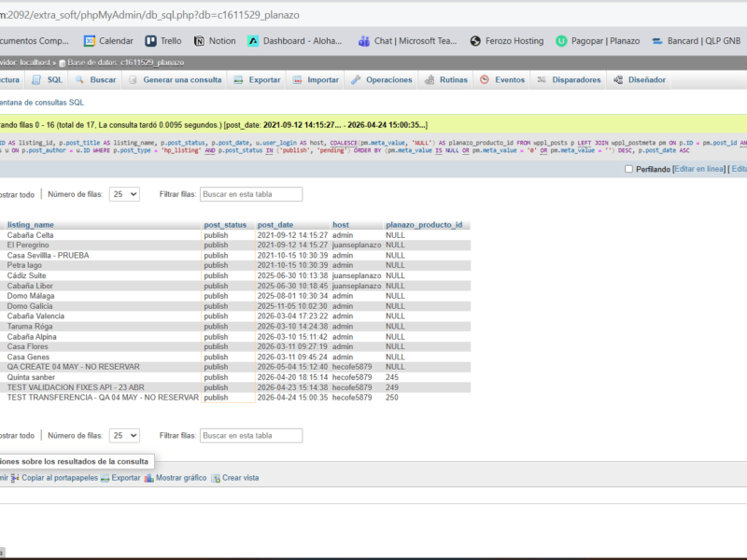
Task: Click the database icon in the breadcrumb
Action: tap(62, 63)
